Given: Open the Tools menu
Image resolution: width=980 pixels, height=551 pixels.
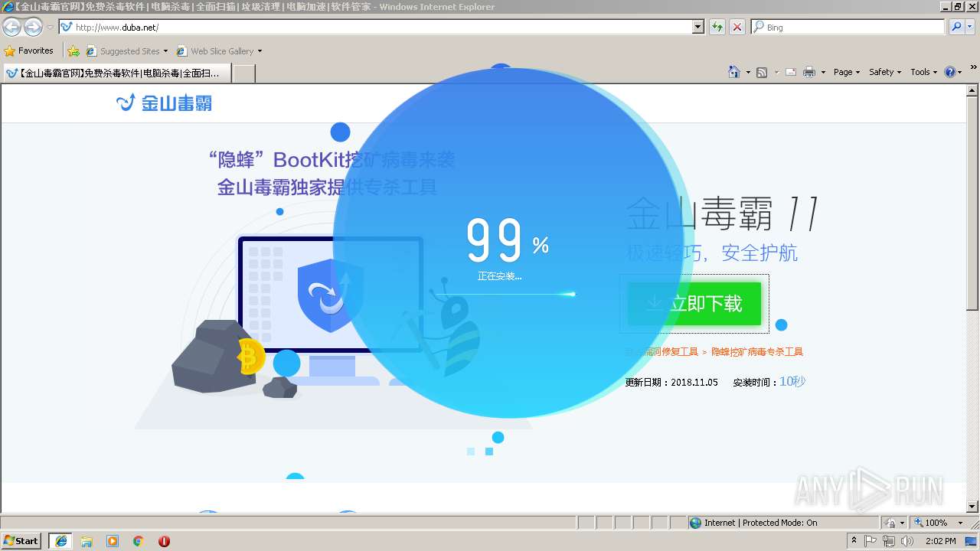Looking at the screenshot, I should coord(923,72).
